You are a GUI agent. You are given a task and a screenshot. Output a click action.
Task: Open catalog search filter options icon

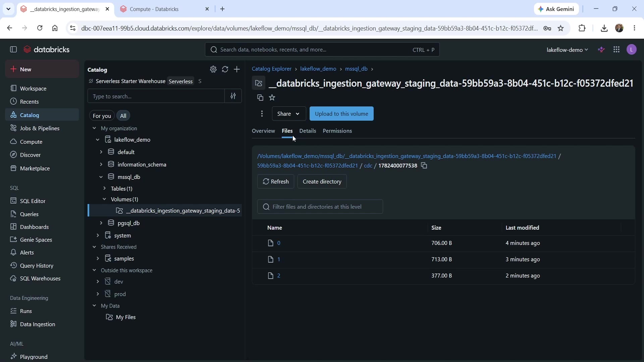233,96
